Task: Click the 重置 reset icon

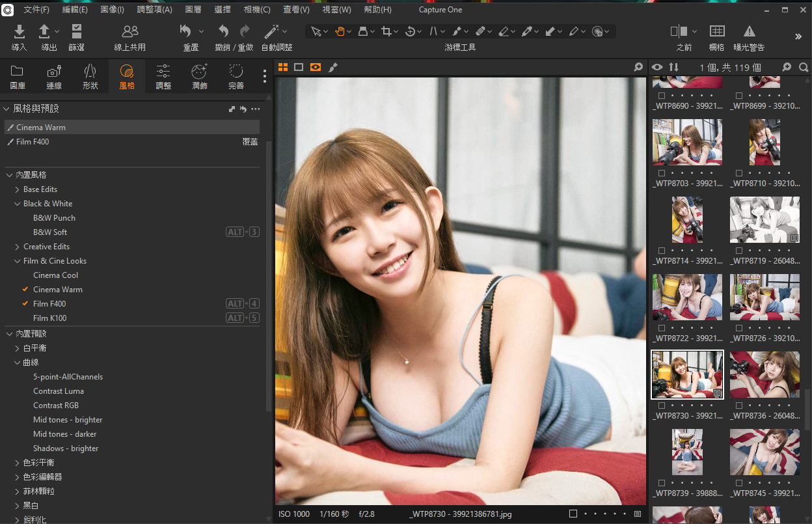Action: point(186,32)
